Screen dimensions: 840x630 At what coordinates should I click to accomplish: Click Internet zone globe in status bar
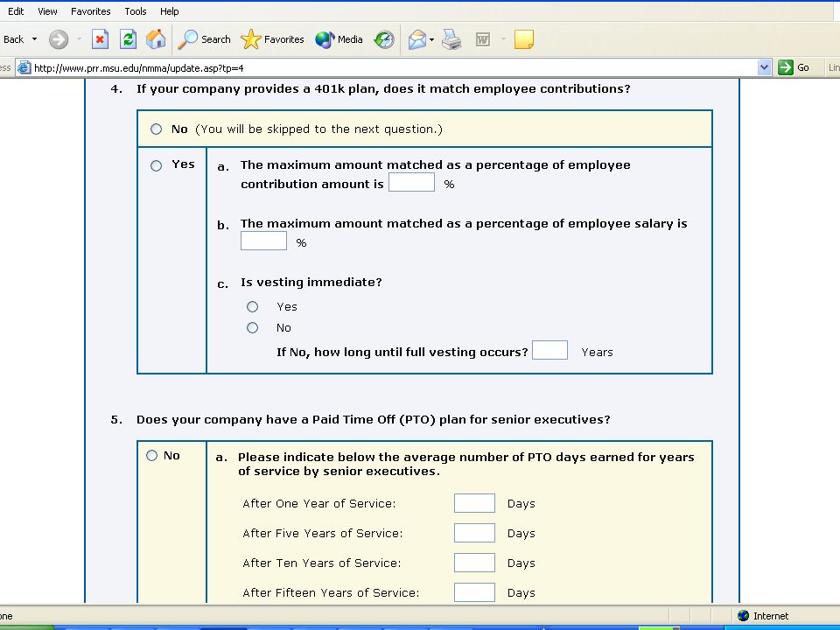(x=743, y=615)
